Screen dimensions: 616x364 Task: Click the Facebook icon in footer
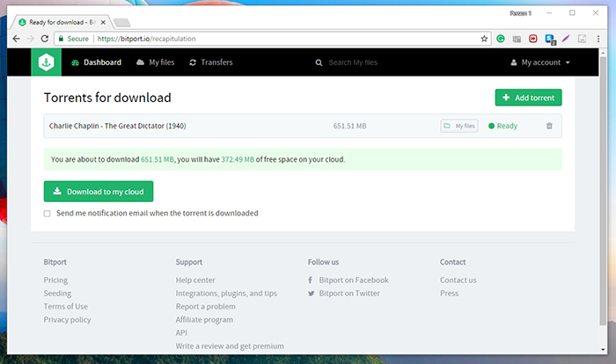[311, 280]
